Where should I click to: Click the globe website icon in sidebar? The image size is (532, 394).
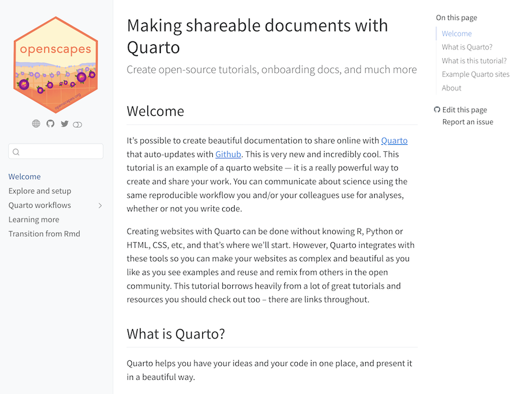(36, 123)
